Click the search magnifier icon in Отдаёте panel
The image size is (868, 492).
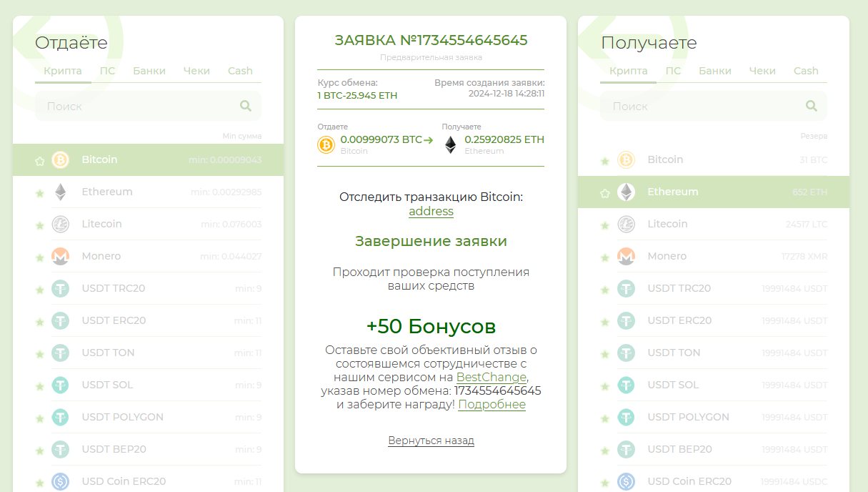pos(246,105)
